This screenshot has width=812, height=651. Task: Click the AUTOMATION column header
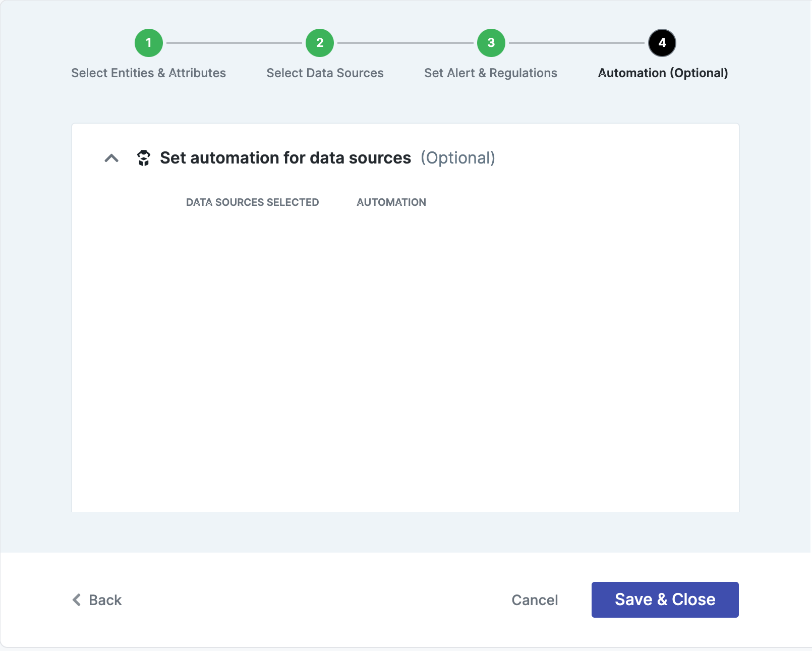coord(391,202)
